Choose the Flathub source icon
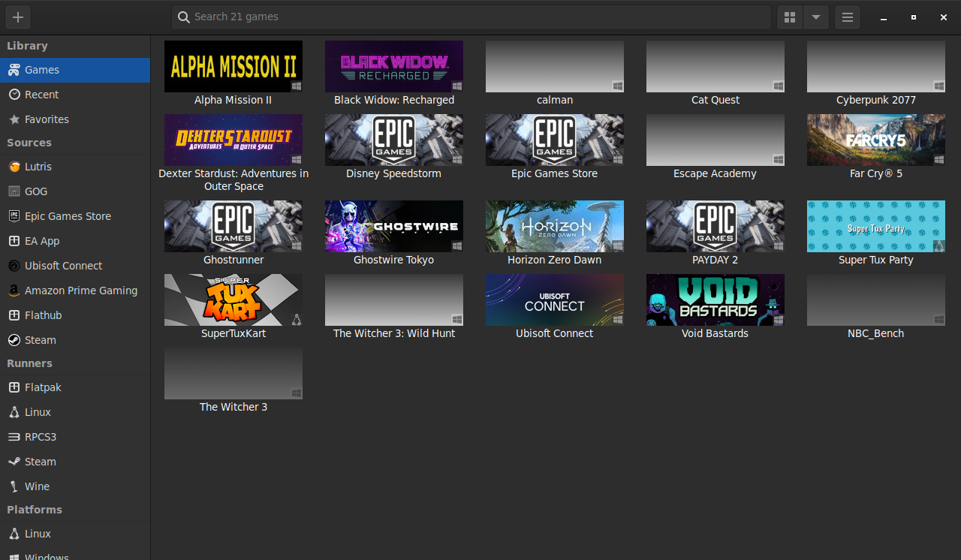 pyautogui.click(x=14, y=315)
